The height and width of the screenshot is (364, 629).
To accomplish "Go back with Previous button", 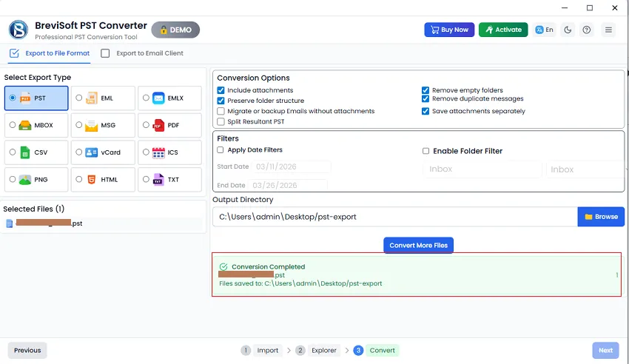I will coord(27,351).
